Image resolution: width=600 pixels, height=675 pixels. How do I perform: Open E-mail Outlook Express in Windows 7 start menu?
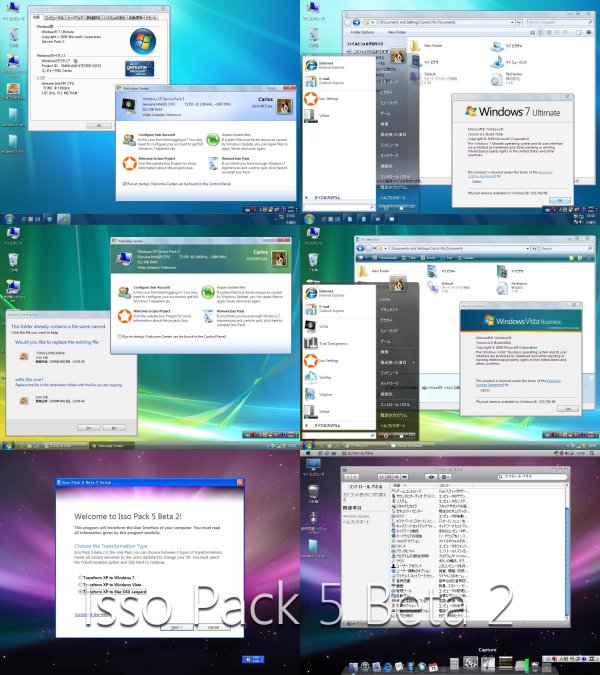(311, 81)
